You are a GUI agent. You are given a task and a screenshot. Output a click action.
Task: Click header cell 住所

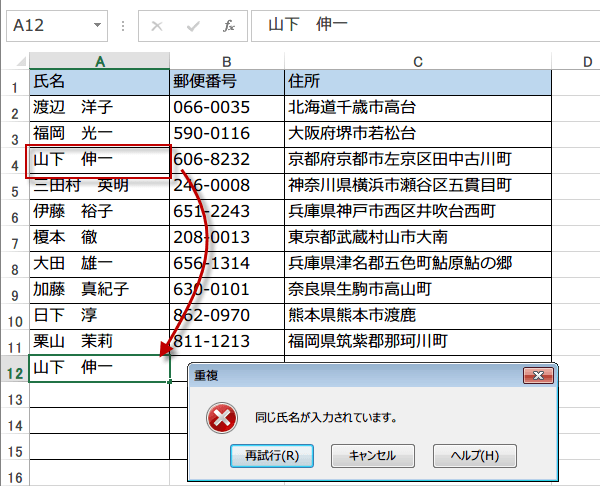pyautogui.click(x=418, y=82)
